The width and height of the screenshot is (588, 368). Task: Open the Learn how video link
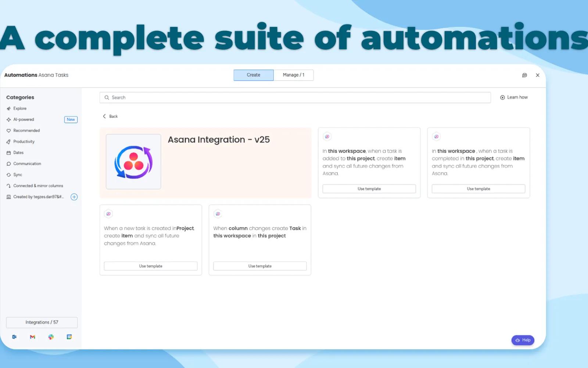(x=514, y=98)
